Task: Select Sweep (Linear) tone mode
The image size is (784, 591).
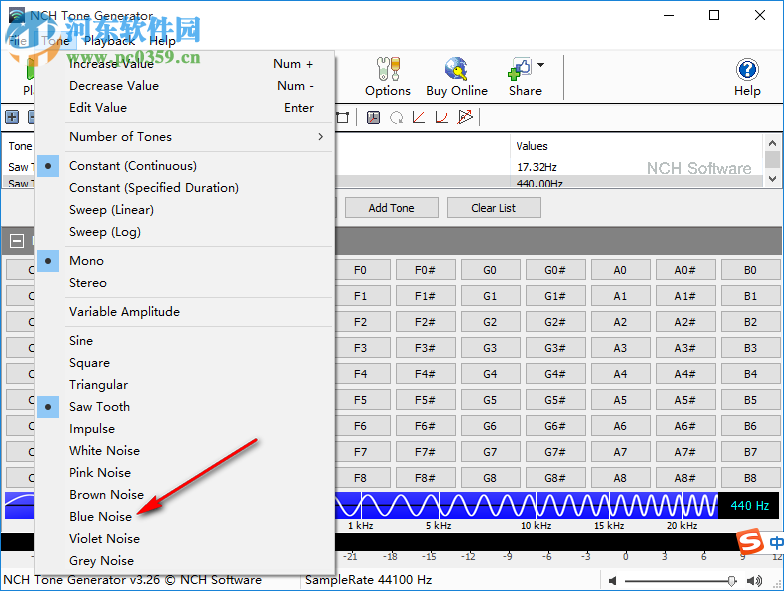Action: [111, 210]
